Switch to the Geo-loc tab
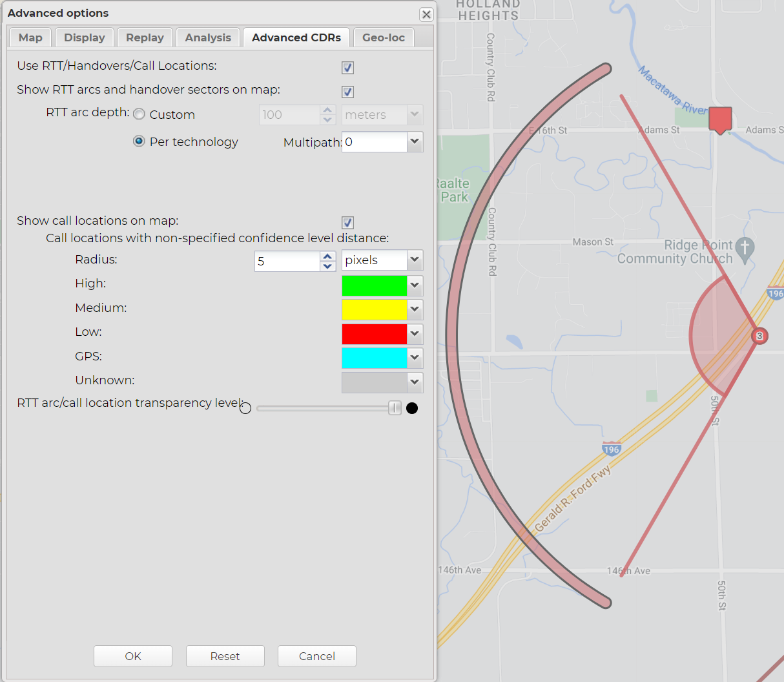The width and height of the screenshot is (784, 682). (383, 37)
